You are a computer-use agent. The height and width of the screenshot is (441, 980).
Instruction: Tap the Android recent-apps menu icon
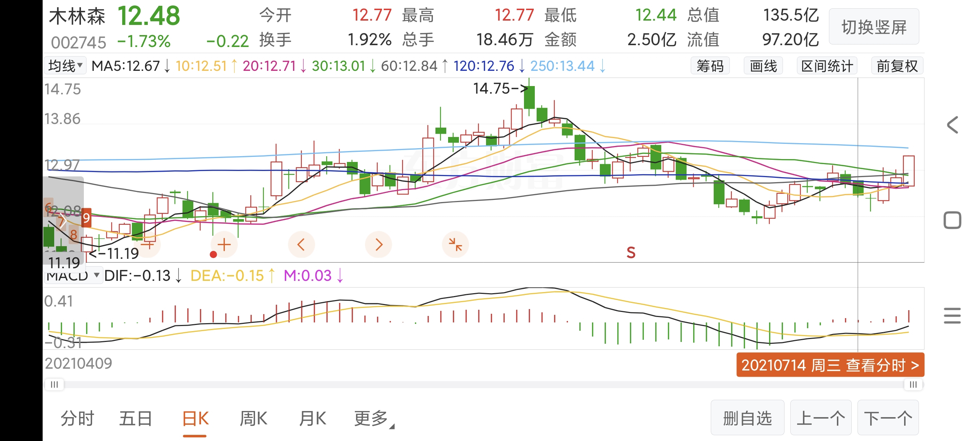point(952,316)
